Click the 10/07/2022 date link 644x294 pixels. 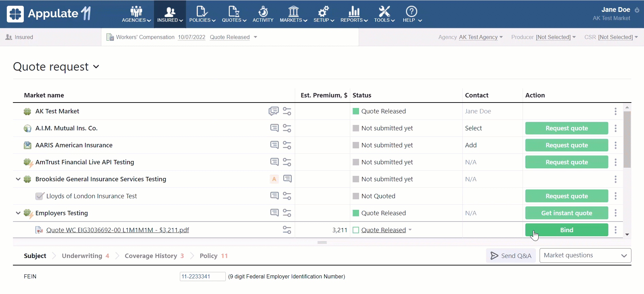tap(191, 37)
